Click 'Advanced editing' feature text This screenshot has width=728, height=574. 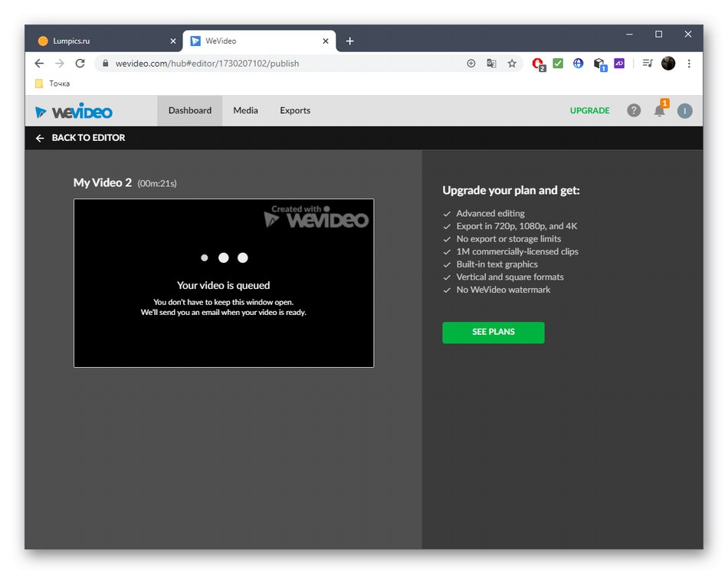tap(490, 214)
